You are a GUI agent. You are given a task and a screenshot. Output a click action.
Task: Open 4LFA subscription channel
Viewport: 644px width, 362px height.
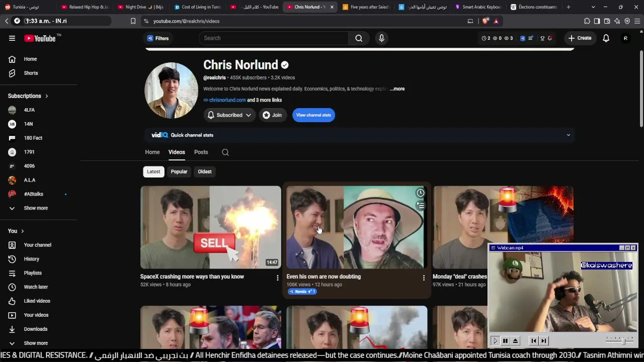tap(29, 110)
